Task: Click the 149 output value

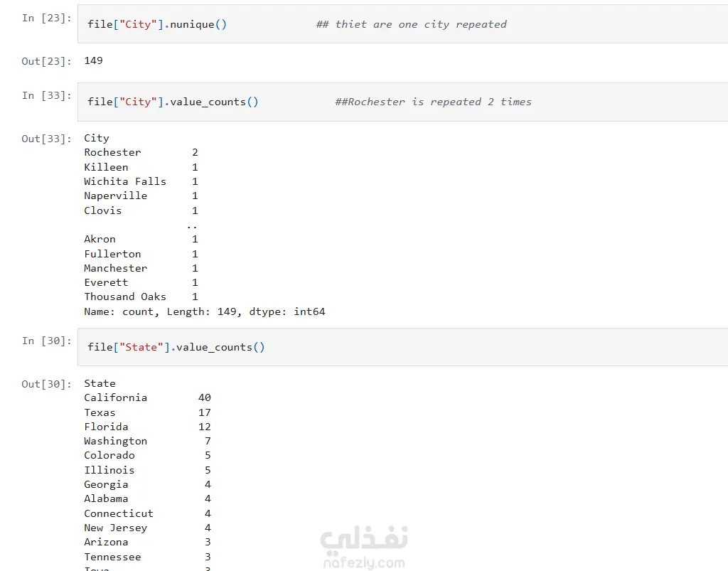Action: [x=93, y=61]
